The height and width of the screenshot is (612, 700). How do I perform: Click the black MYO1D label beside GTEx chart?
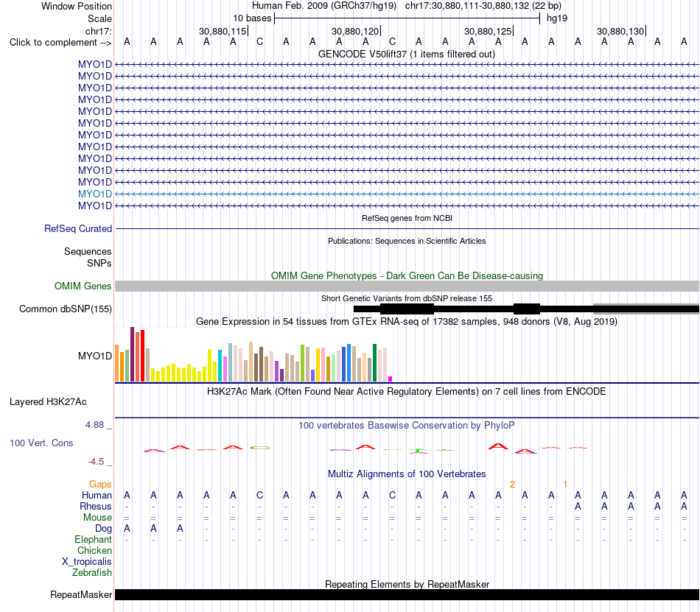click(94, 356)
